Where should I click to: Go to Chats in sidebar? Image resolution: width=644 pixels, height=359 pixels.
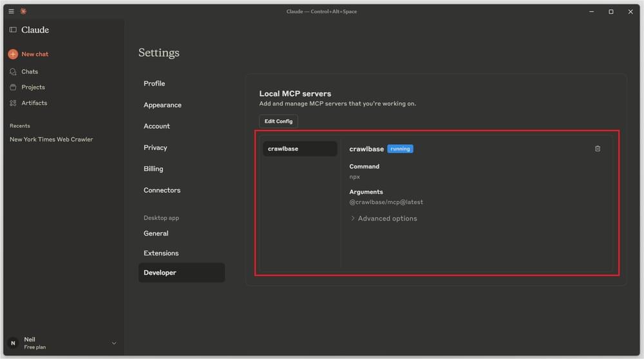[x=30, y=72]
